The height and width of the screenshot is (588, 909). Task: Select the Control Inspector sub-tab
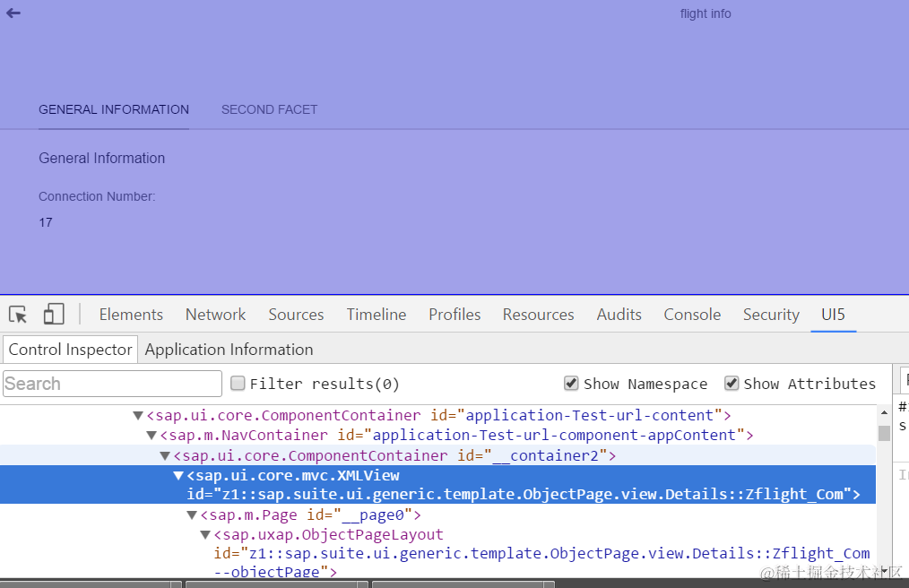click(x=70, y=350)
